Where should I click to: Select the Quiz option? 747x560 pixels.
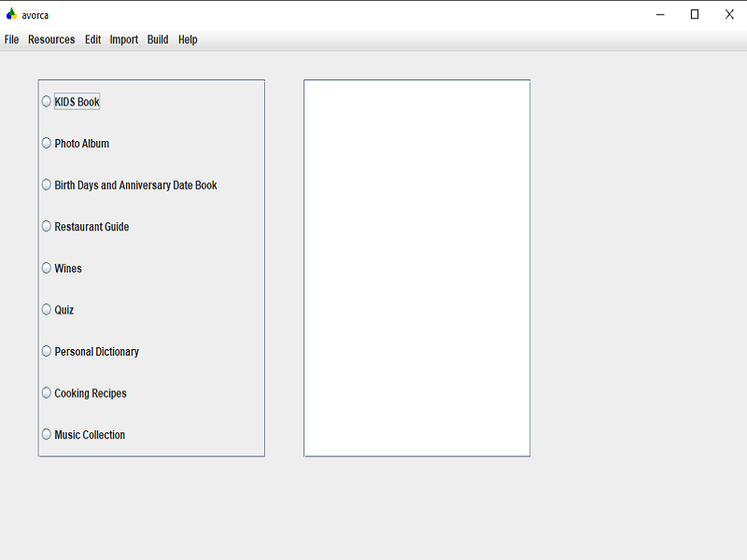tap(46, 309)
